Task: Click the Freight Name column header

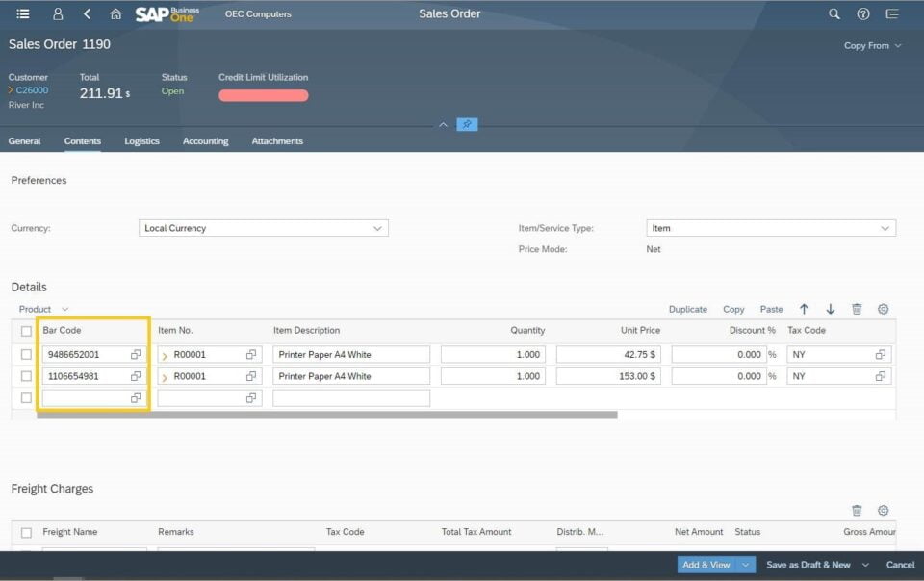Action: [69, 532]
